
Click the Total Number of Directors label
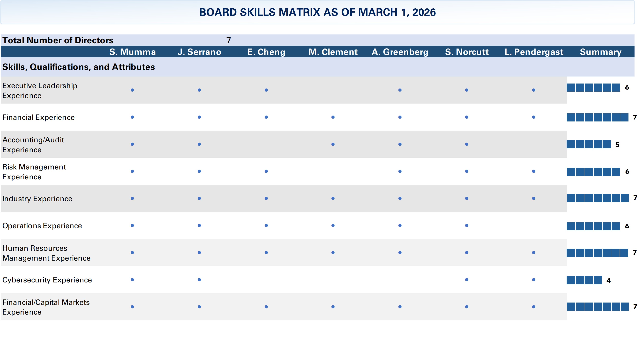pyautogui.click(x=58, y=40)
